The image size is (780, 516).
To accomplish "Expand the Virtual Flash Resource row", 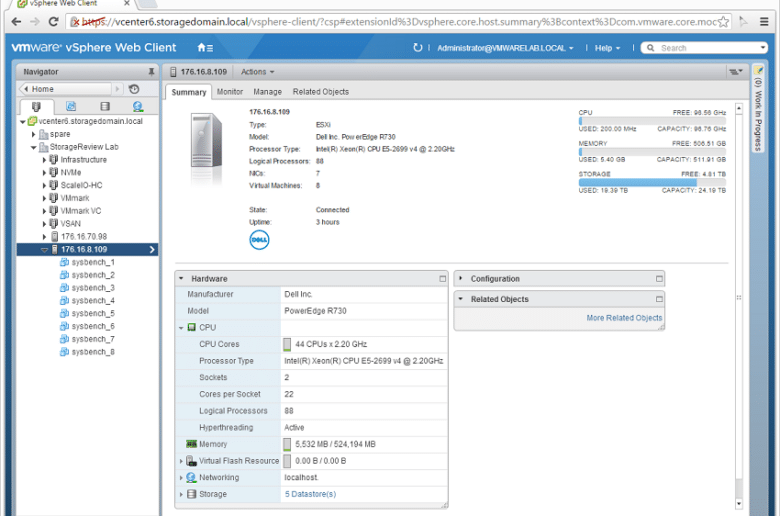I will point(181,461).
